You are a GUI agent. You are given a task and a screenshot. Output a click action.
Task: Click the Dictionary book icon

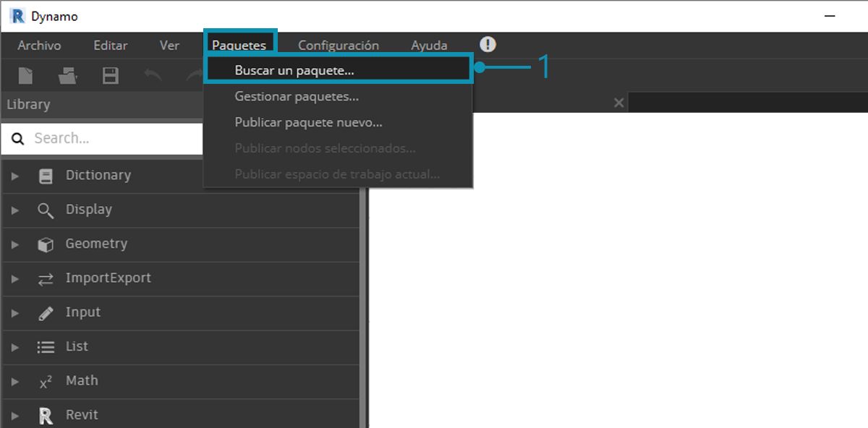pyautogui.click(x=46, y=176)
